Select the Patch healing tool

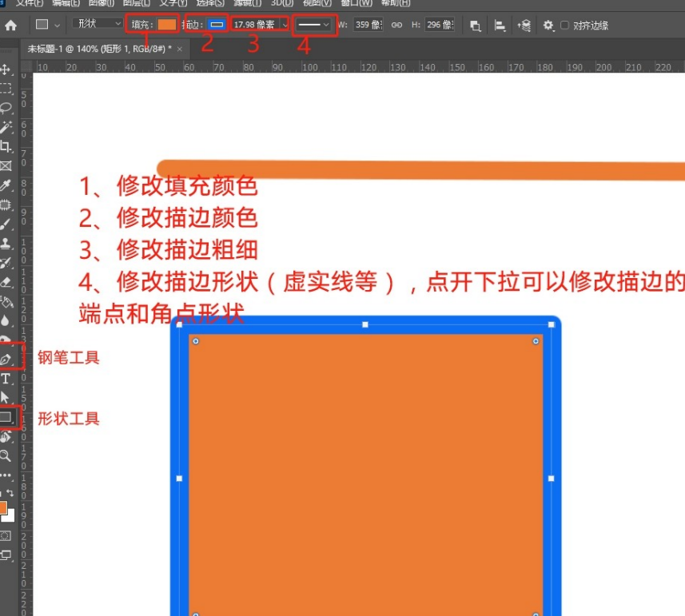6,205
